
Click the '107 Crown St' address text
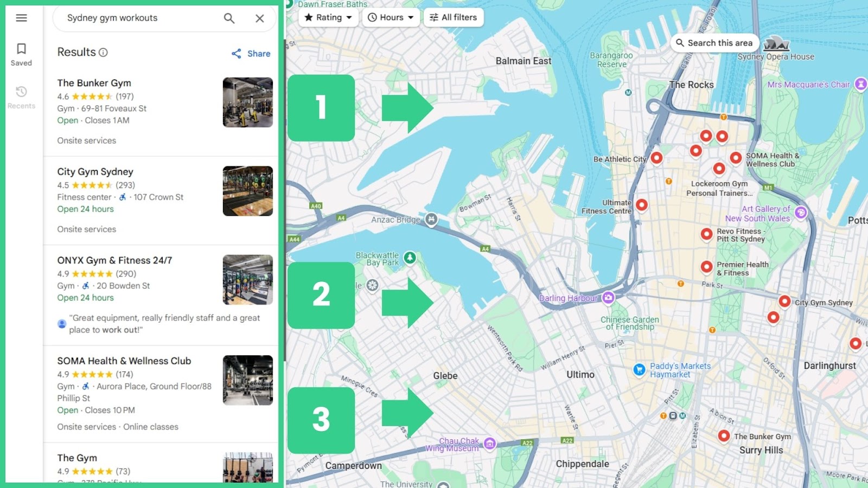(x=158, y=197)
